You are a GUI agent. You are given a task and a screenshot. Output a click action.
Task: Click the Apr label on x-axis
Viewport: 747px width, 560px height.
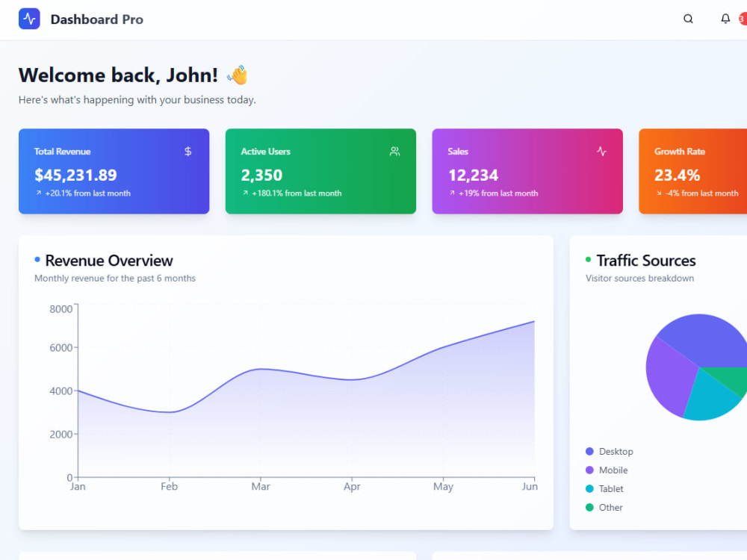[352, 486]
